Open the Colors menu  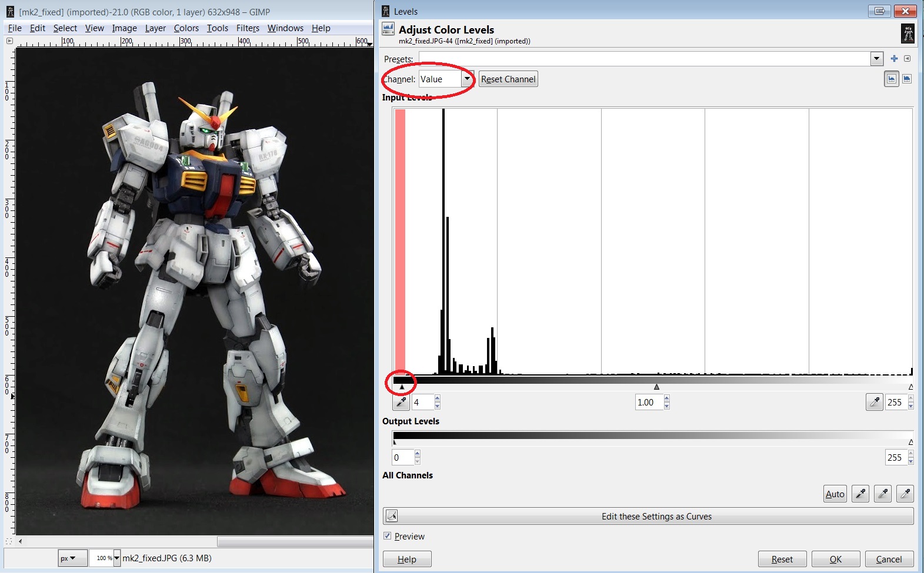pyautogui.click(x=186, y=28)
